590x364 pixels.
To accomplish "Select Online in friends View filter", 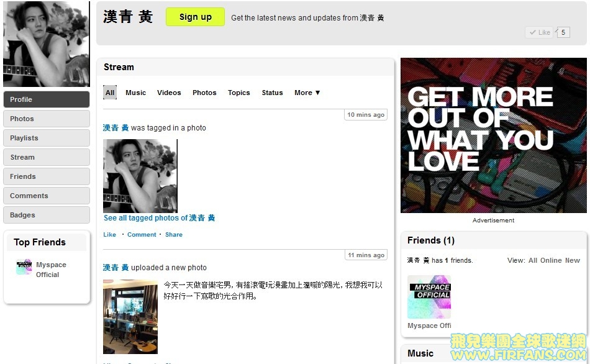I will [551, 260].
